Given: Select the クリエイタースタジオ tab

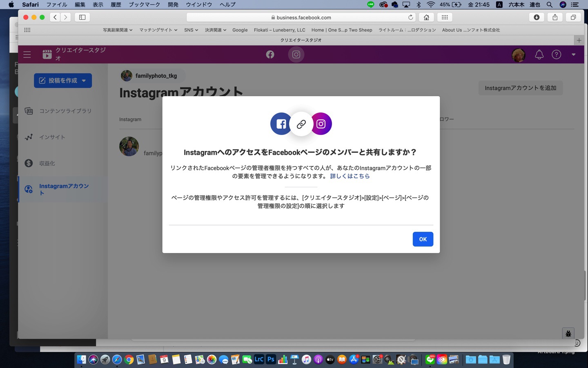Looking at the screenshot, I should pyautogui.click(x=301, y=40).
